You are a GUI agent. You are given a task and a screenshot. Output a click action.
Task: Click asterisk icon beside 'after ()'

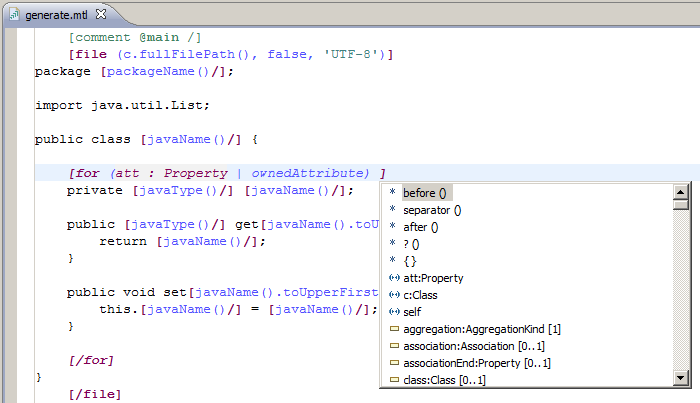point(392,225)
